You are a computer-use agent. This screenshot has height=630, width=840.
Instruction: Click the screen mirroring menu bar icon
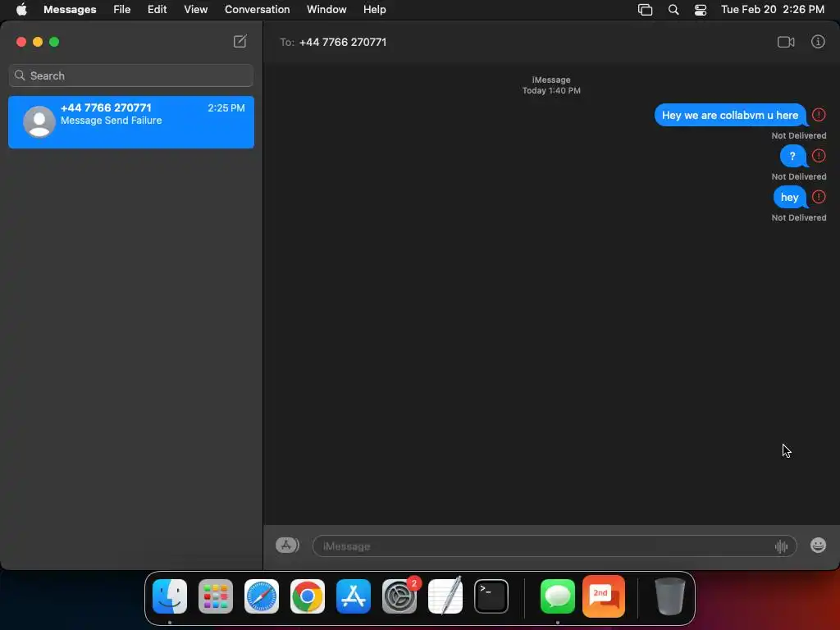pos(645,10)
